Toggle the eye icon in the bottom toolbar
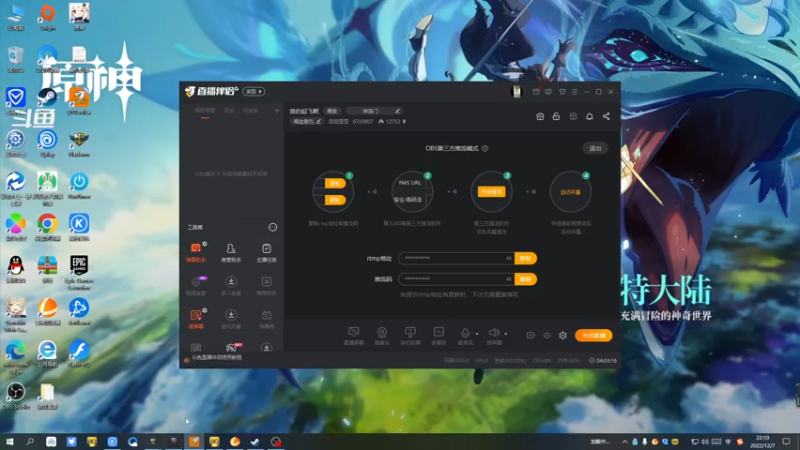Screen dimensions: 800x450 [x=546, y=335]
